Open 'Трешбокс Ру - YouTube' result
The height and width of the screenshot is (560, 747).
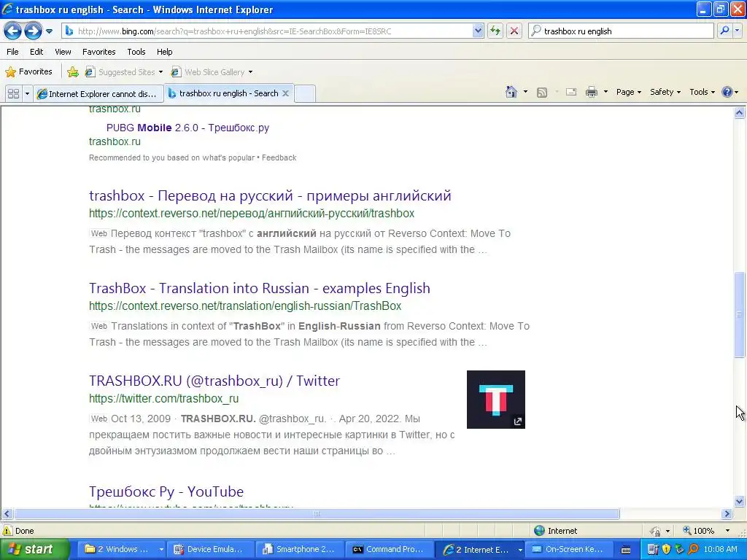point(166,491)
